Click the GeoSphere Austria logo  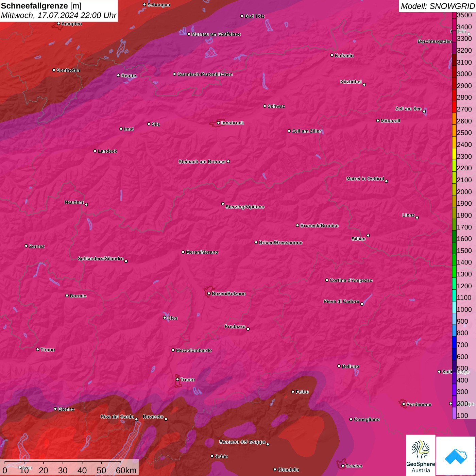click(x=421, y=455)
